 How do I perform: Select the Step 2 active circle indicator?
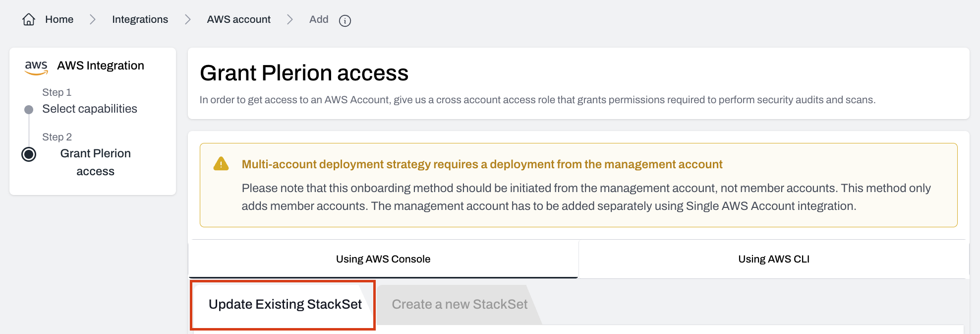(x=29, y=154)
